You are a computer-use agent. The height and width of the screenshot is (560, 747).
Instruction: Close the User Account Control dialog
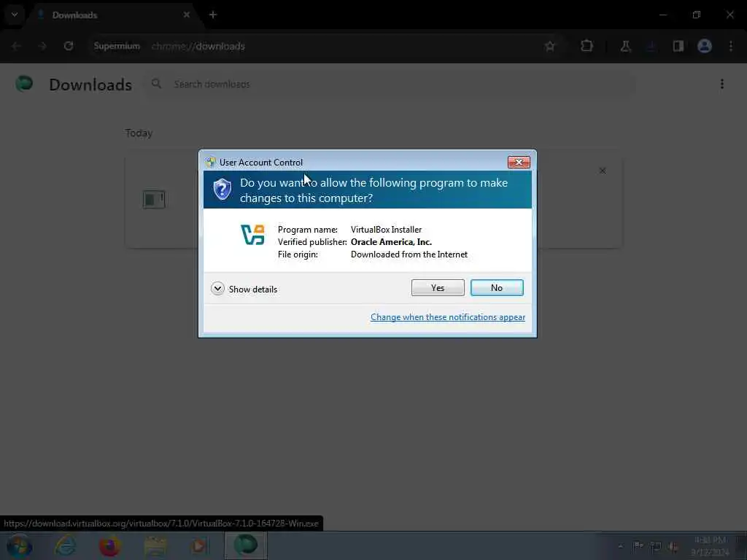point(519,163)
